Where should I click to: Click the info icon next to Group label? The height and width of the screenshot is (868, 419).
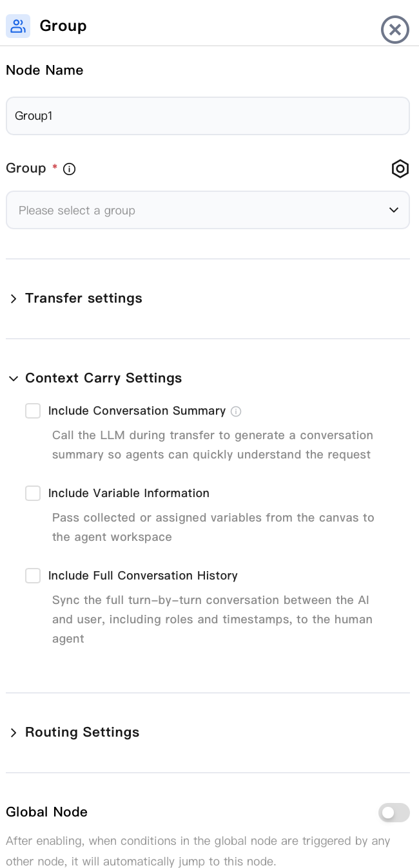point(70,169)
